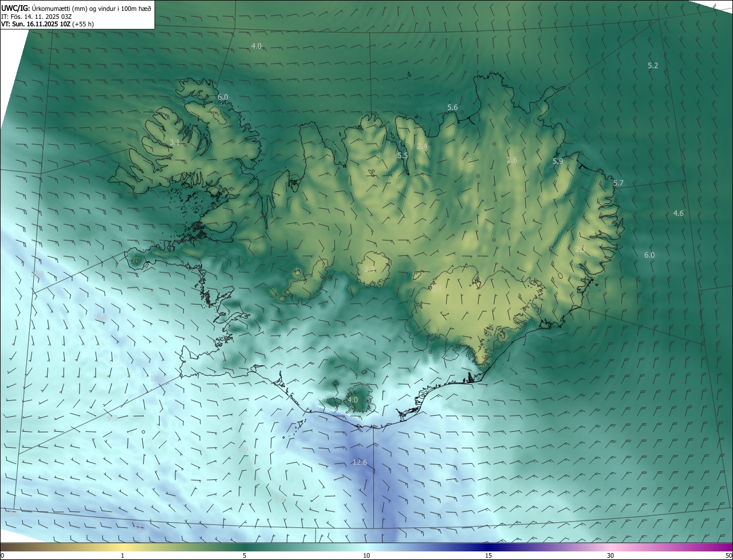
Task: Click the faint 9.3 value label
Action: click(112, 418)
